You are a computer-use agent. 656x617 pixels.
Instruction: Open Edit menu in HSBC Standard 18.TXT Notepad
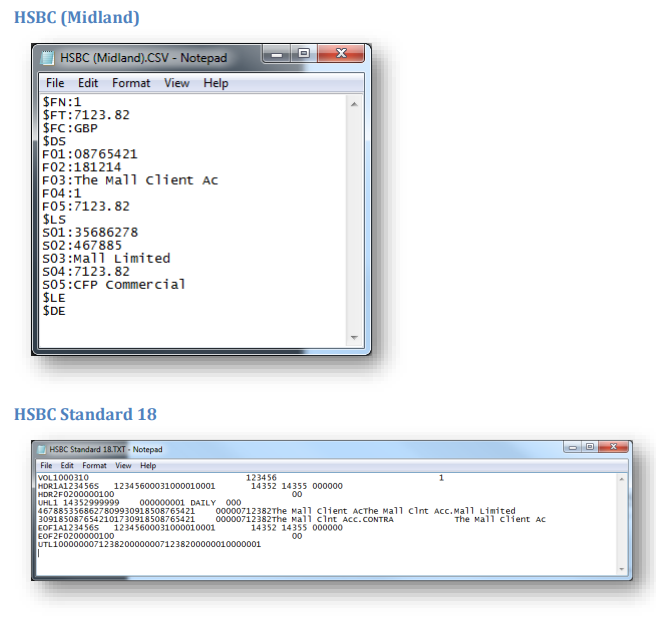(x=67, y=466)
